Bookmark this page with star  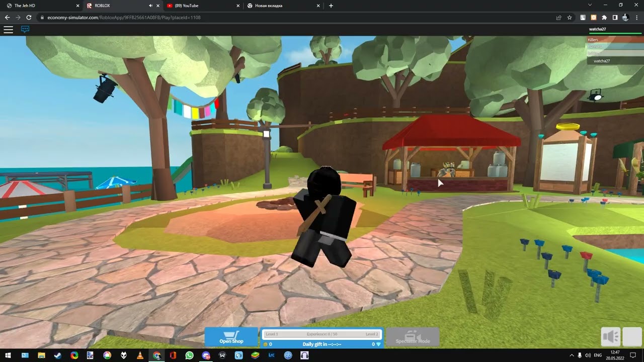570,18
